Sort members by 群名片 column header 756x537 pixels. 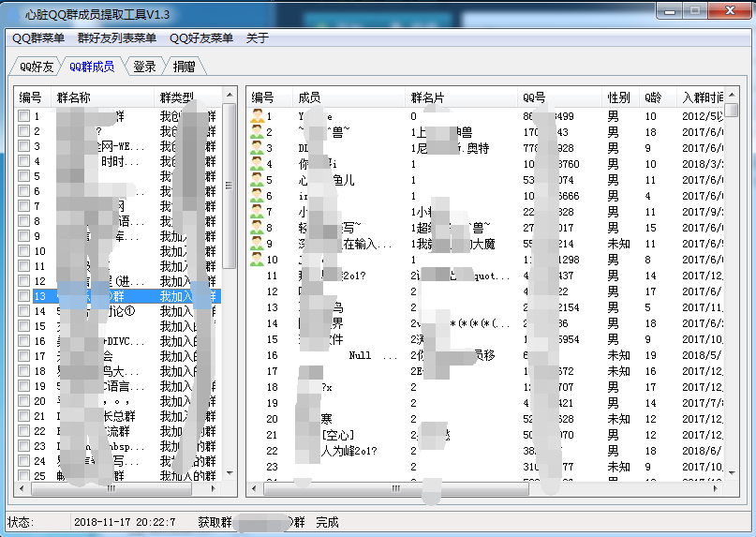[x=461, y=97]
